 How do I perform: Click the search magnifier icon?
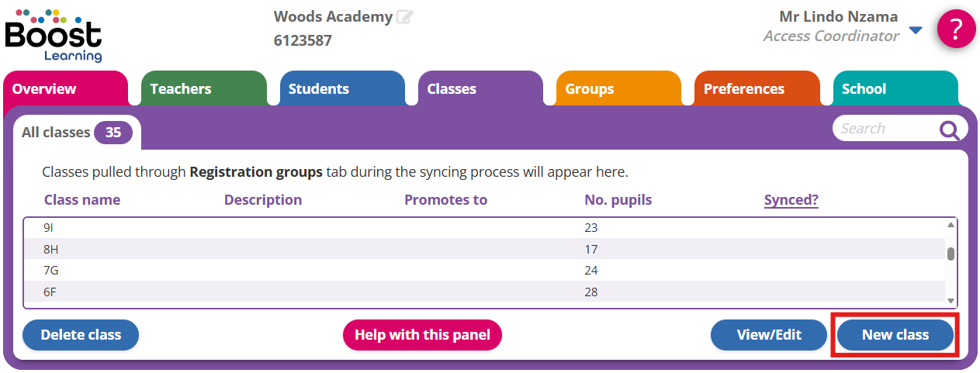click(949, 130)
